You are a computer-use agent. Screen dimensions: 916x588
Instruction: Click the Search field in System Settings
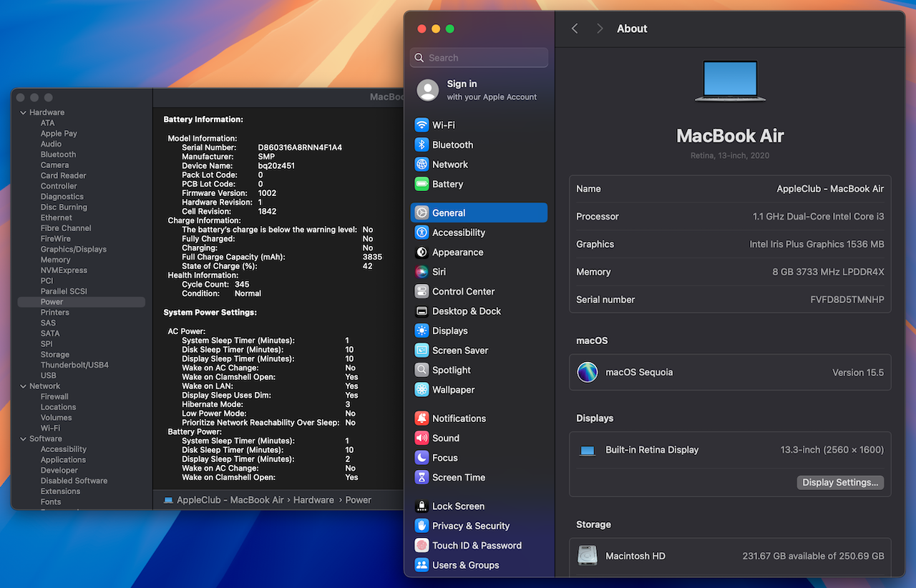coord(479,58)
